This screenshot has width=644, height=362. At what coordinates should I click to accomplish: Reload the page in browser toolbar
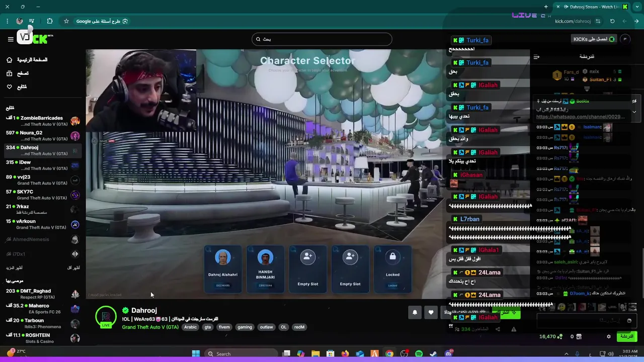[612, 21]
